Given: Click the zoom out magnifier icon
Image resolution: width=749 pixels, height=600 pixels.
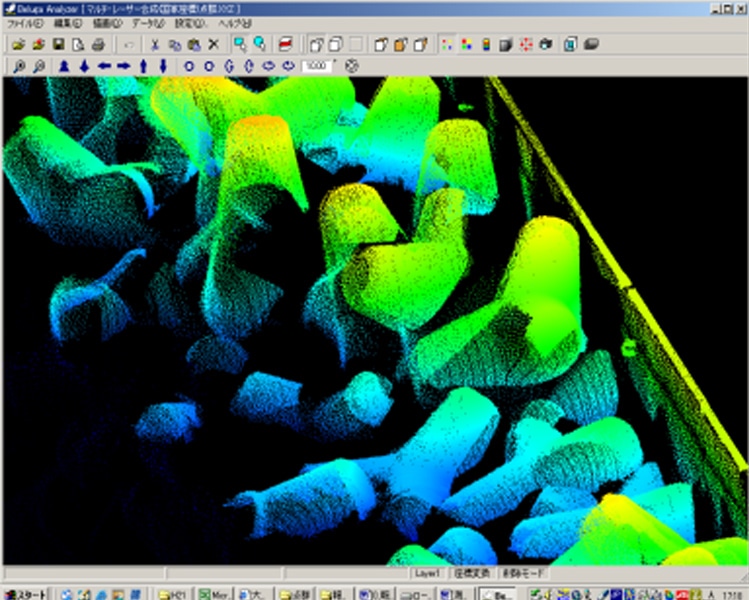Looking at the screenshot, I should pyautogui.click(x=39, y=66).
